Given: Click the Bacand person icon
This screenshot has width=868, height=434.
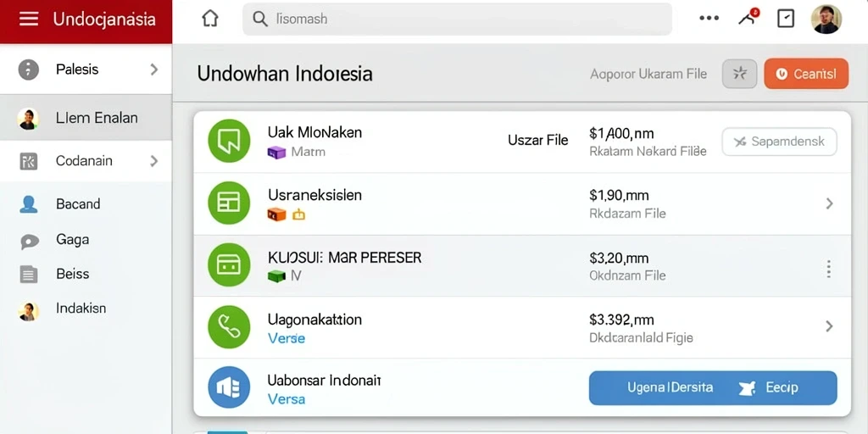Looking at the screenshot, I should pos(28,204).
